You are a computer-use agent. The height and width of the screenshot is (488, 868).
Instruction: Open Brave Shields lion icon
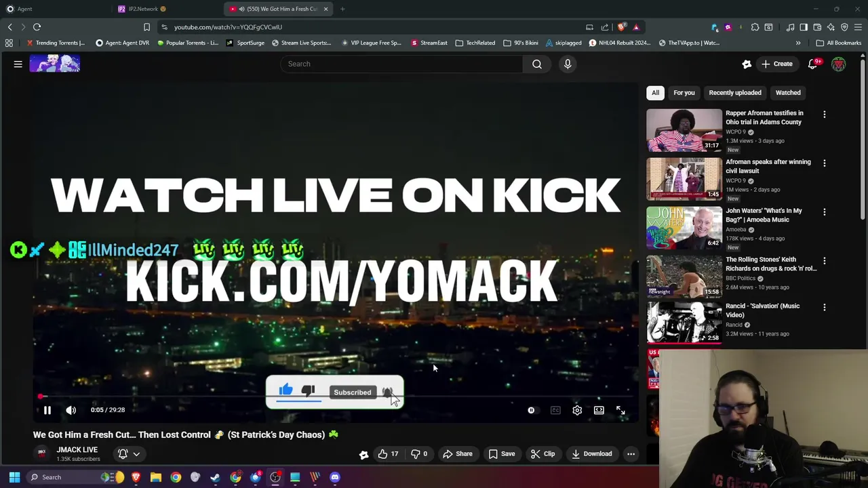click(x=622, y=27)
